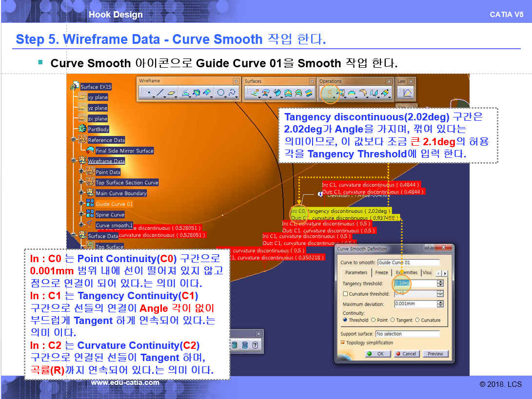Click the Point tool in Wireframe toolbar
Viewport: 532px width, 399px height.
pyautogui.click(x=149, y=93)
